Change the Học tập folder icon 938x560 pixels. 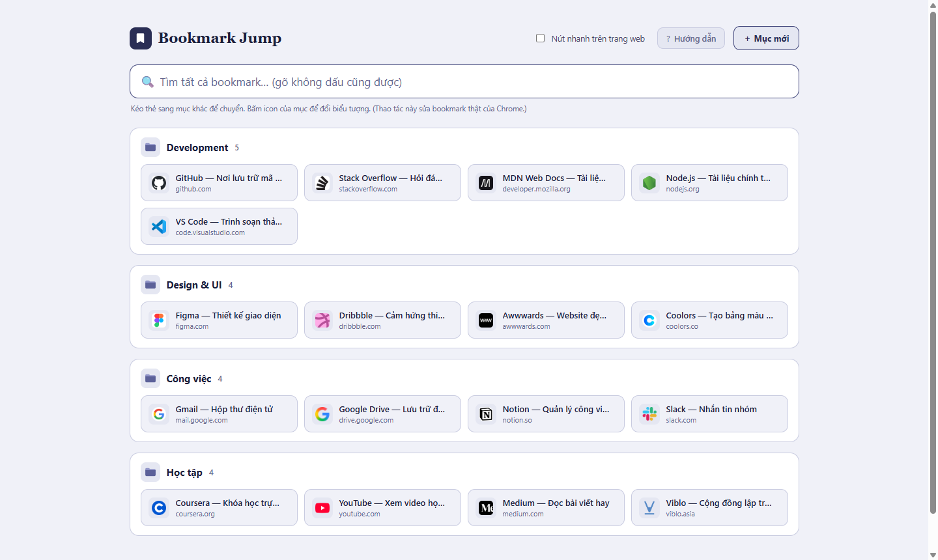coord(150,472)
